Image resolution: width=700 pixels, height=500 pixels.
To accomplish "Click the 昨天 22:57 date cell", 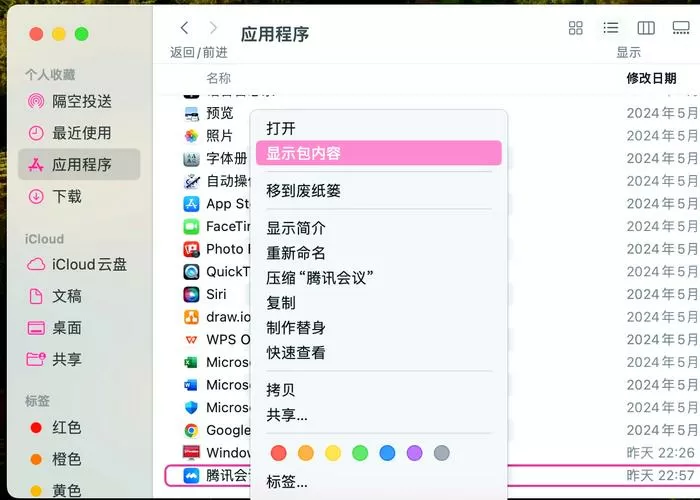I will tap(660, 475).
